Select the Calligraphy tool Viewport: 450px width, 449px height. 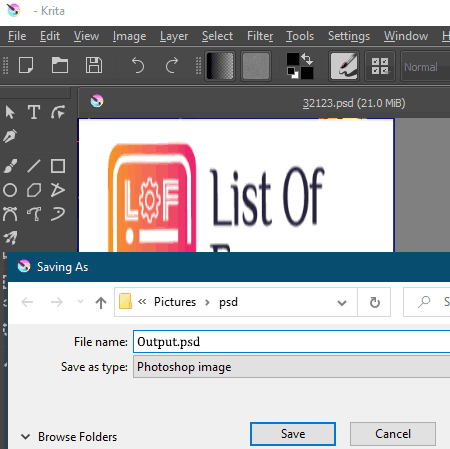(x=10, y=136)
